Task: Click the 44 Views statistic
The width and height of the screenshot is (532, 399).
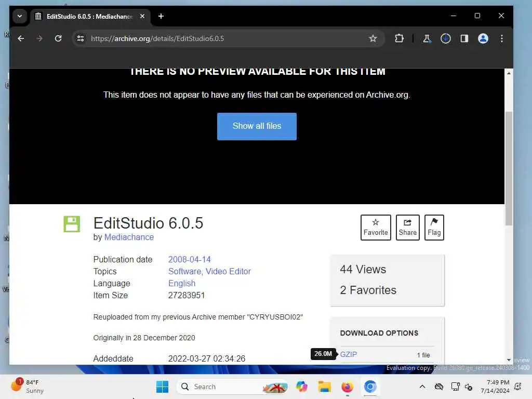Action: pos(363,270)
